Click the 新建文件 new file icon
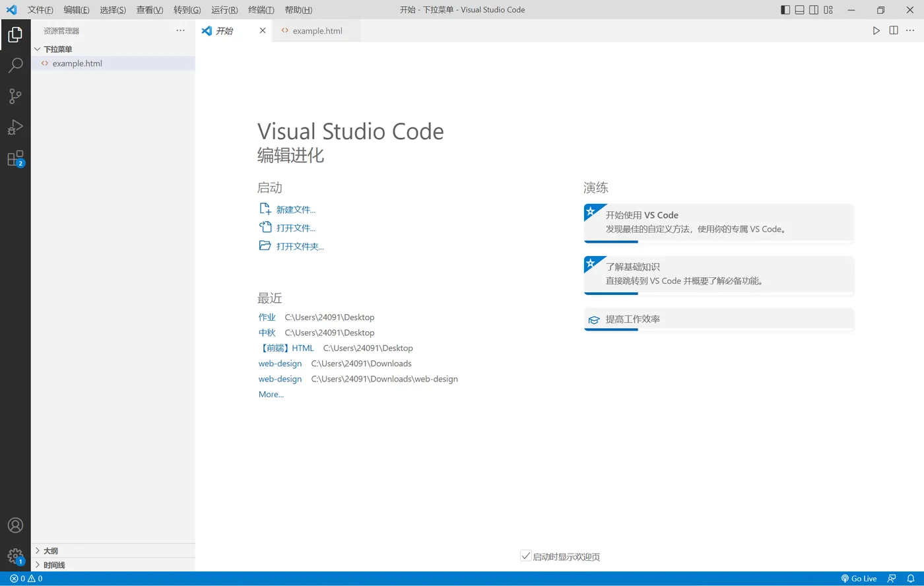Image resolution: width=924 pixels, height=586 pixels. click(265, 209)
